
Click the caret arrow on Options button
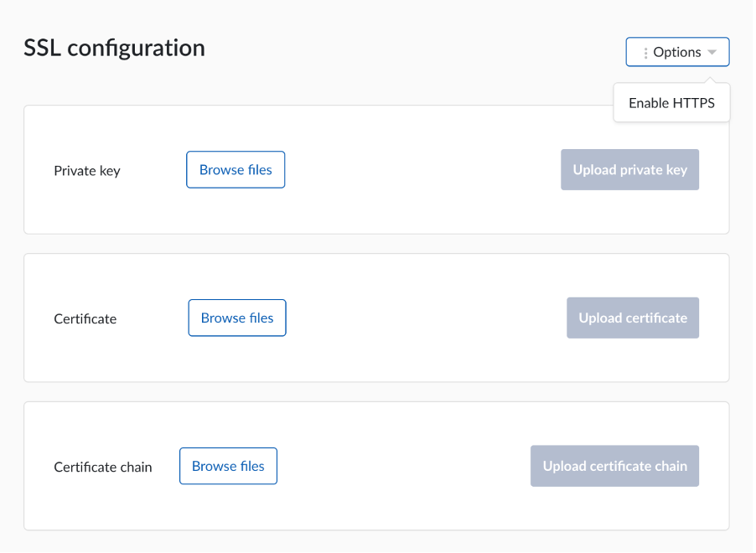coord(712,53)
